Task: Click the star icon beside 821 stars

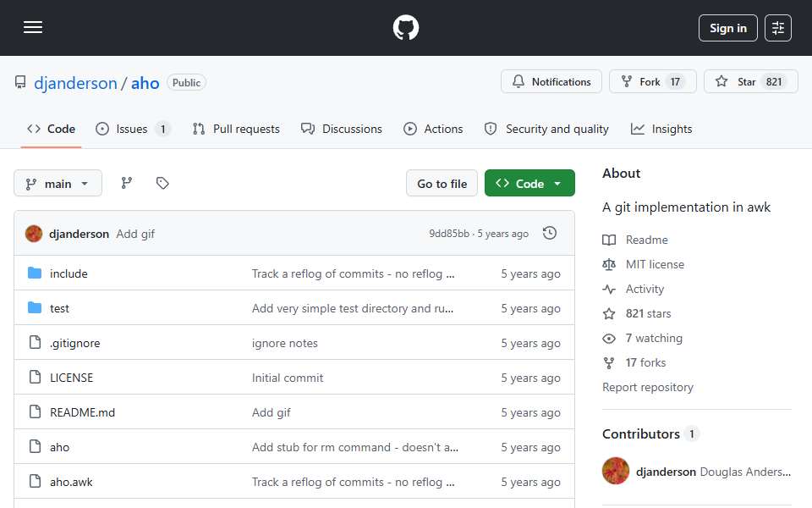Action: pyautogui.click(x=609, y=313)
